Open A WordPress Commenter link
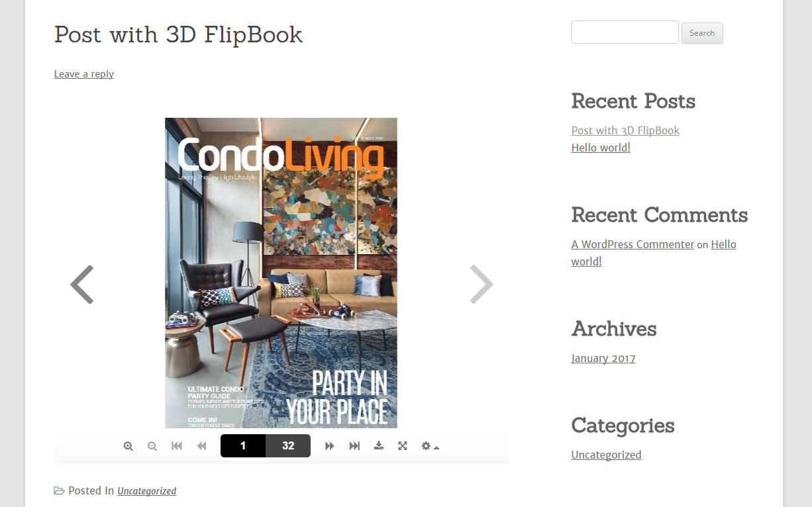This screenshot has width=812, height=507. coord(633,244)
